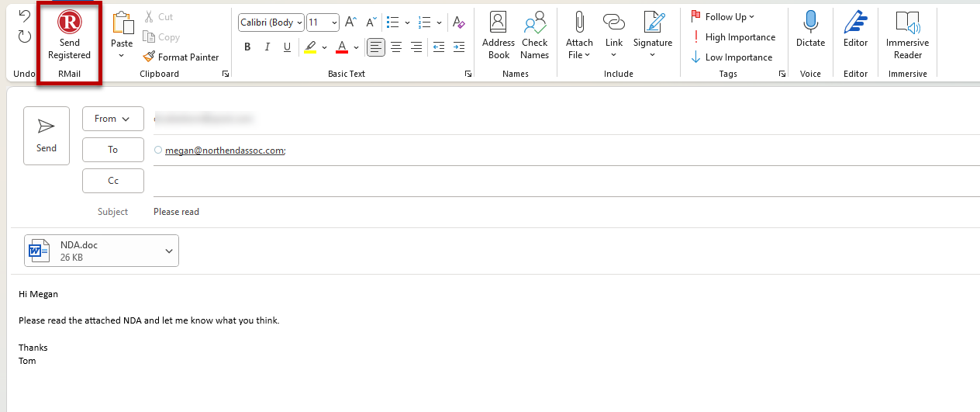Clear all formatting with the eraser A
980x412 pixels.
[x=459, y=23]
